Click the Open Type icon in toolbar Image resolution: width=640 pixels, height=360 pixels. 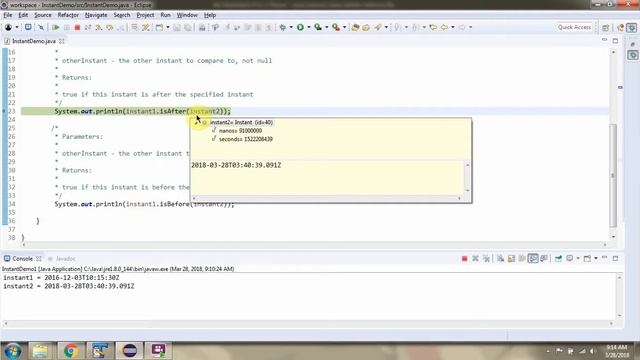coord(355,27)
